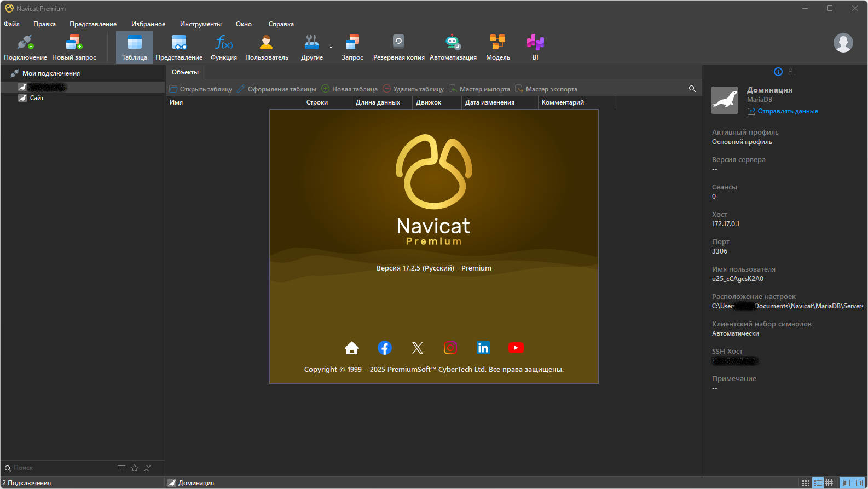Open the Модель section
The image size is (868, 489).
click(x=498, y=47)
